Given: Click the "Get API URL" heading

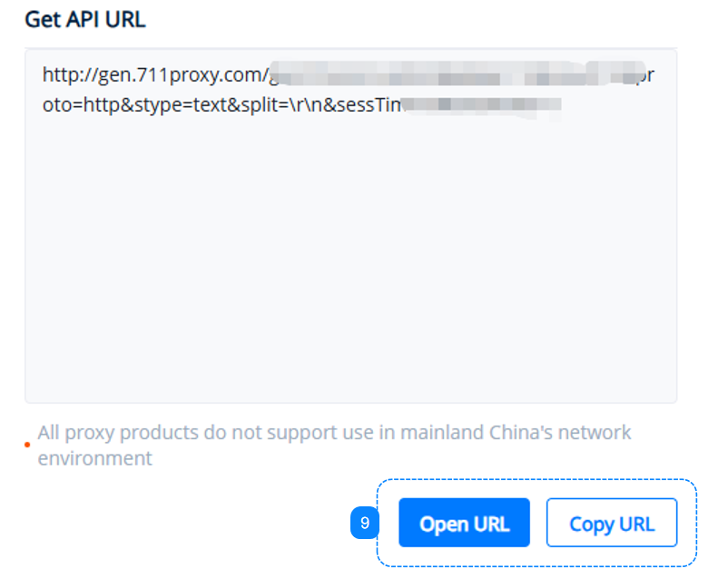Looking at the screenshot, I should 85,20.
